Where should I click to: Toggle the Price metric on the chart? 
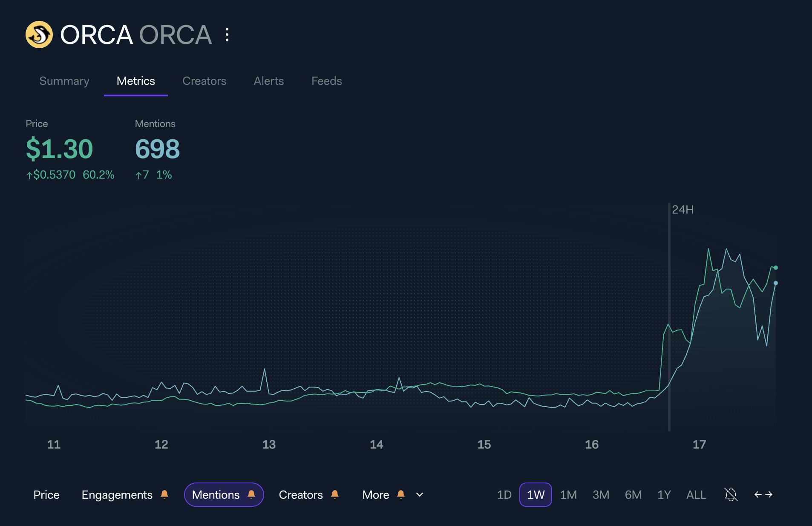tap(46, 494)
